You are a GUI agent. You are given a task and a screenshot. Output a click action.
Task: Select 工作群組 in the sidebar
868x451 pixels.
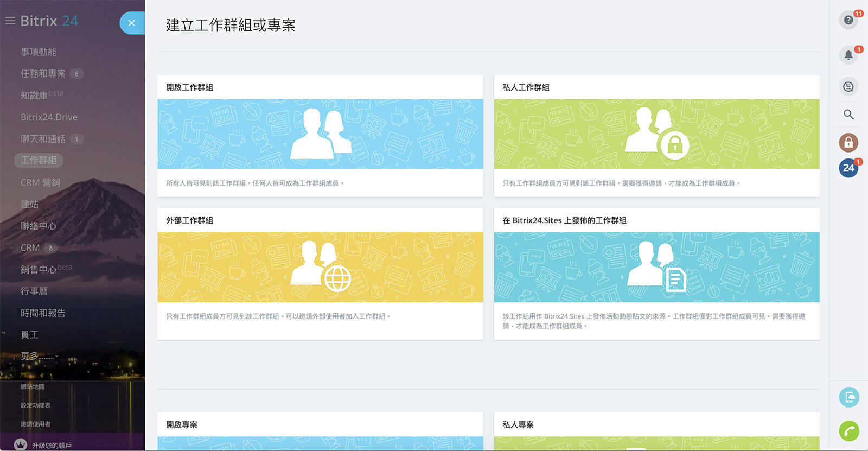coord(39,160)
